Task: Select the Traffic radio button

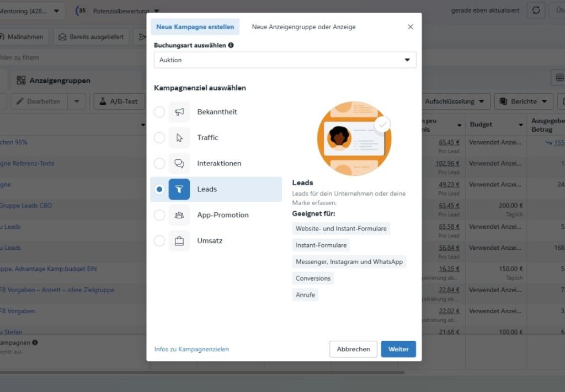Action: coord(159,138)
